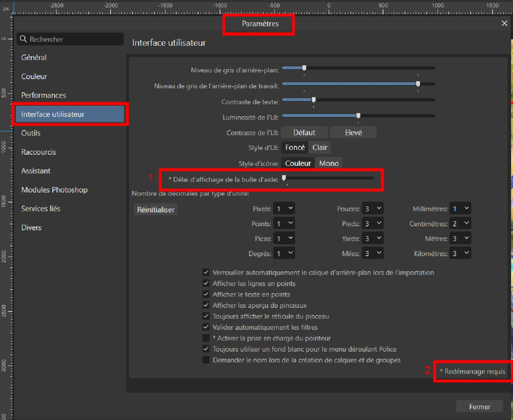Open Millimètres decimals dropdown

(x=460, y=208)
